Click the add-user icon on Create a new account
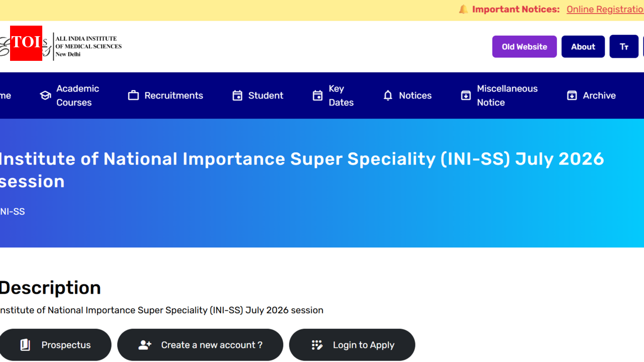This screenshot has width=644, height=362. (x=145, y=345)
